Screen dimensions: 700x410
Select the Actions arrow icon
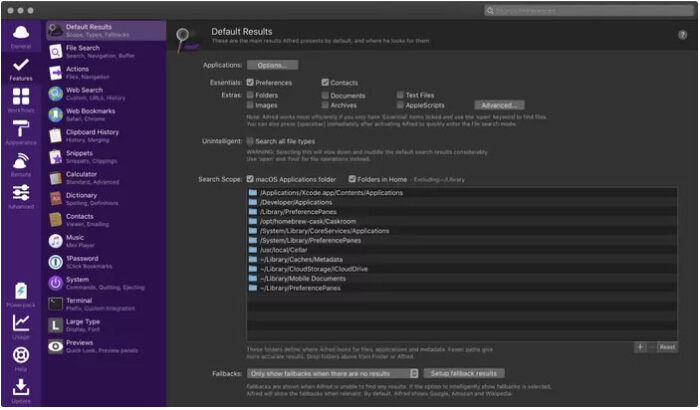[55, 73]
